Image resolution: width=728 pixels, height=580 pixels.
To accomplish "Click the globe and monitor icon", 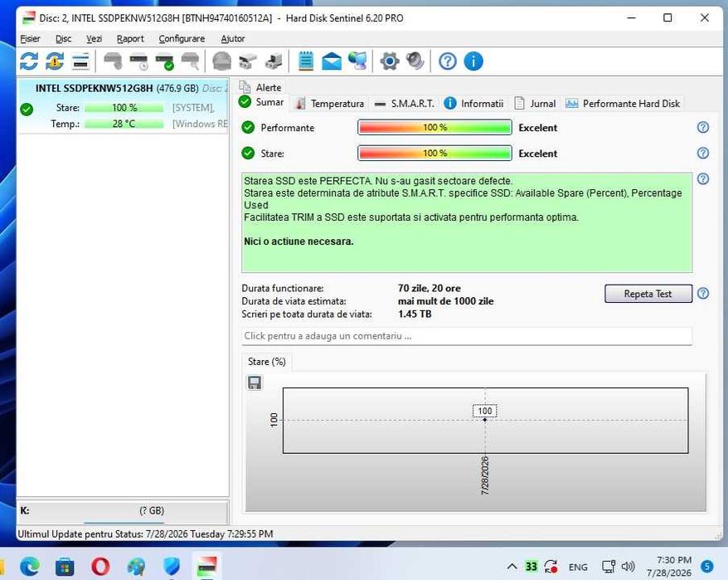I will click(358, 61).
